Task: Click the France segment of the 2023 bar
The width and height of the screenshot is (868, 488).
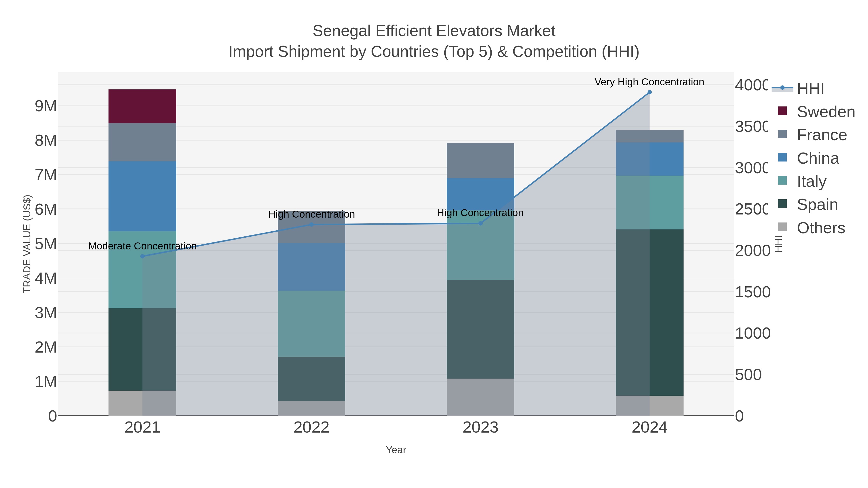Action: click(x=481, y=161)
